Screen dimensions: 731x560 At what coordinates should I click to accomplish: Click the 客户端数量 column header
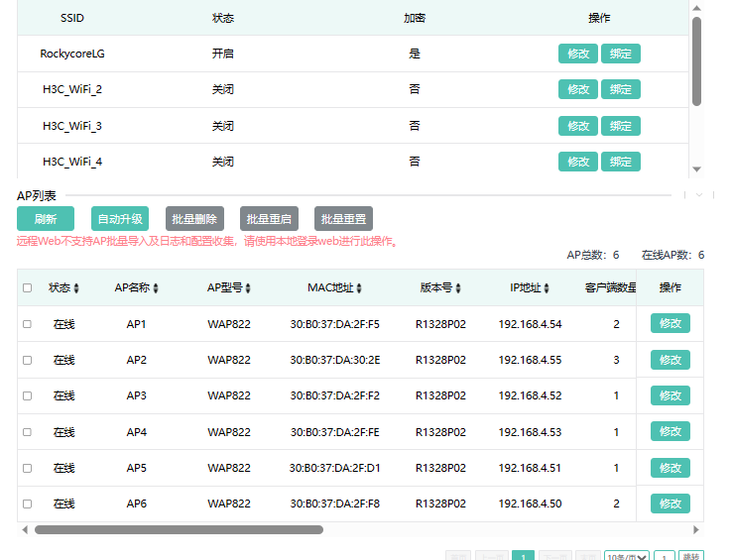[x=610, y=287]
